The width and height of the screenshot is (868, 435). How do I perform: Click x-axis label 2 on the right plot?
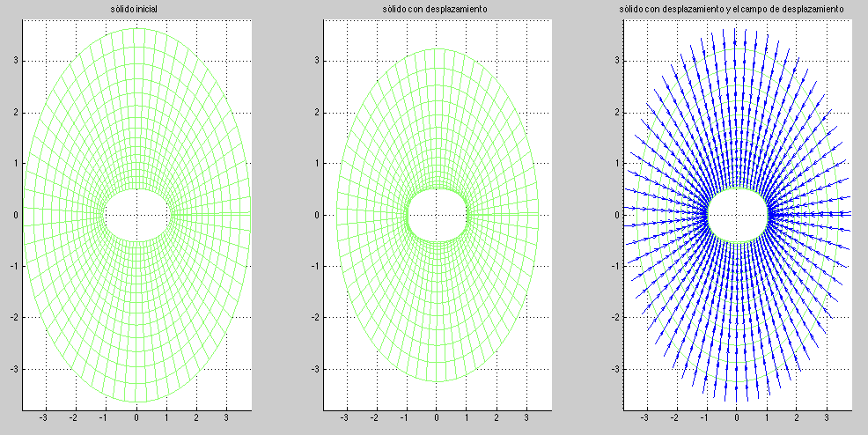click(x=798, y=418)
